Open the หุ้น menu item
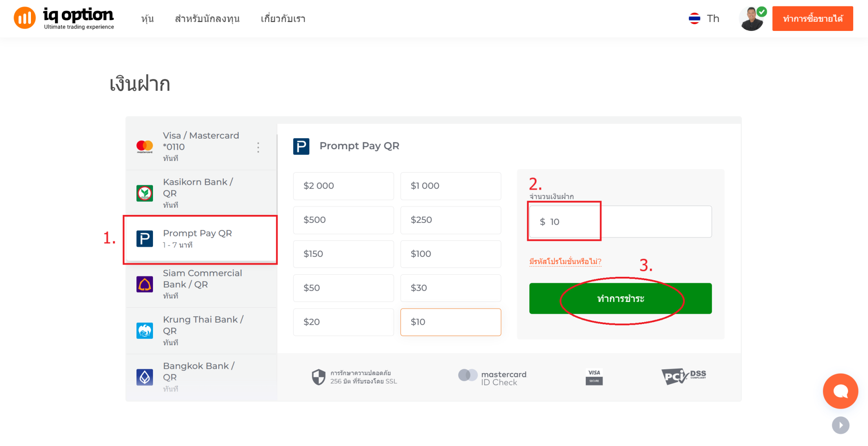 tap(147, 19)
